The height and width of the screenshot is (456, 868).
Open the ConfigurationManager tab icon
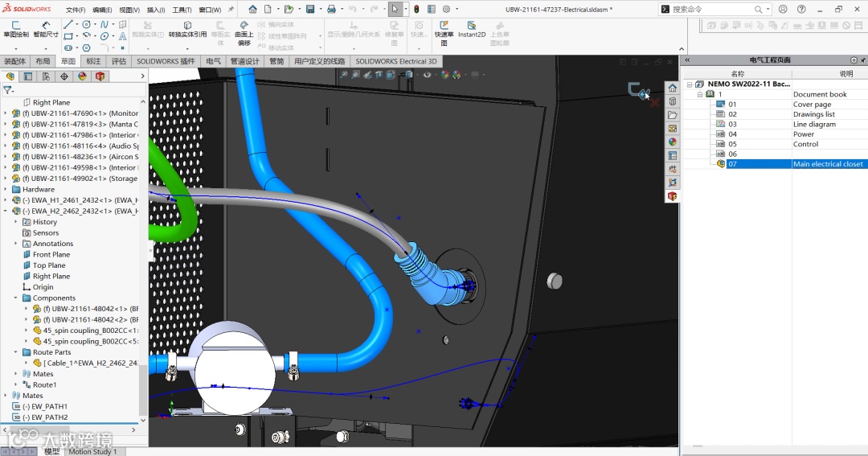(x=46, y=76)
